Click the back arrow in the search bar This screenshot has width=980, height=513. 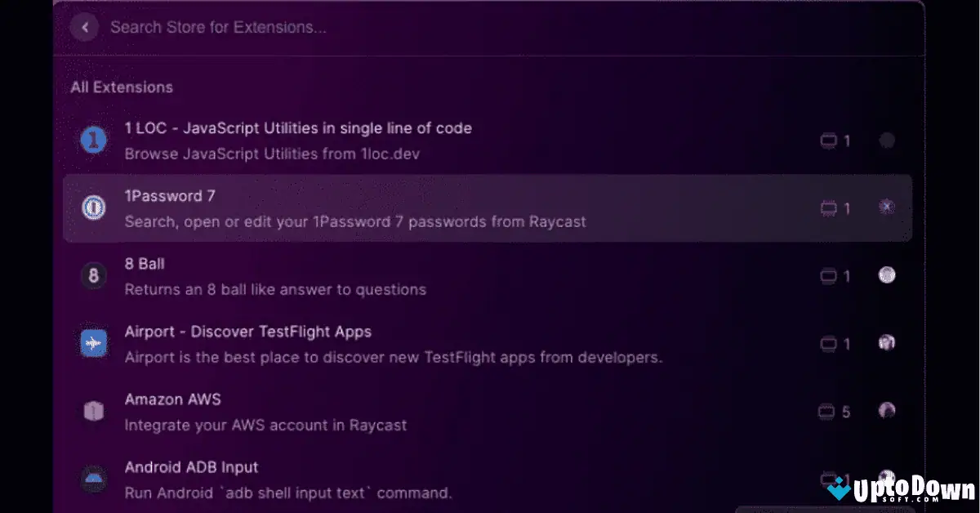(84, 27)
